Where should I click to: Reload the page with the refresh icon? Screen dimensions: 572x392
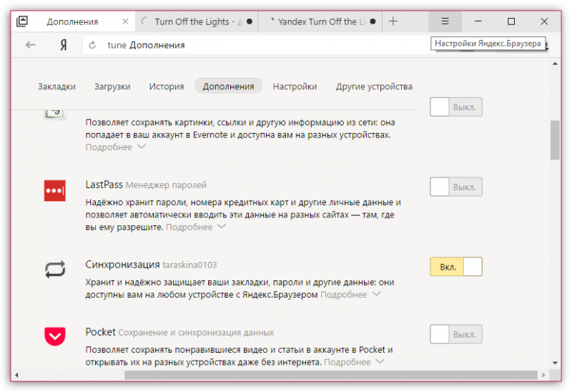coord(92,45)
